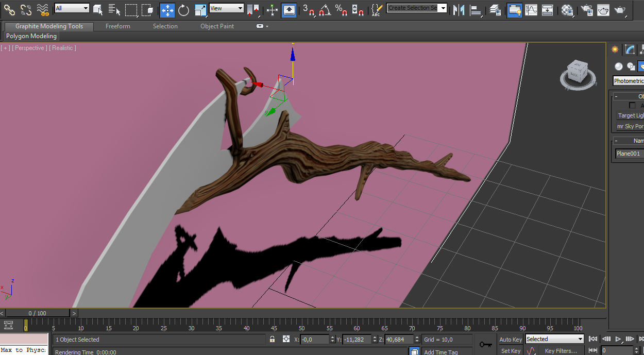Click the Select and Link chain icon
The image size is (644, 355).
click(x=9, y=10)
